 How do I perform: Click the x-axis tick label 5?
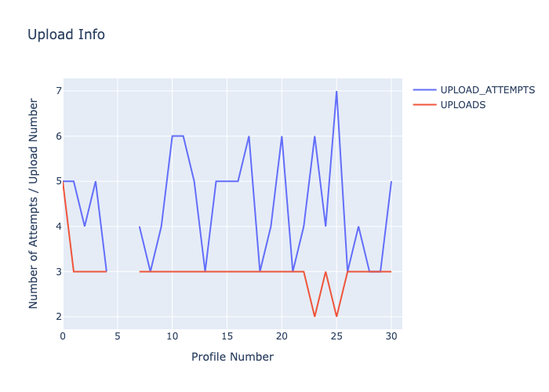118,336
